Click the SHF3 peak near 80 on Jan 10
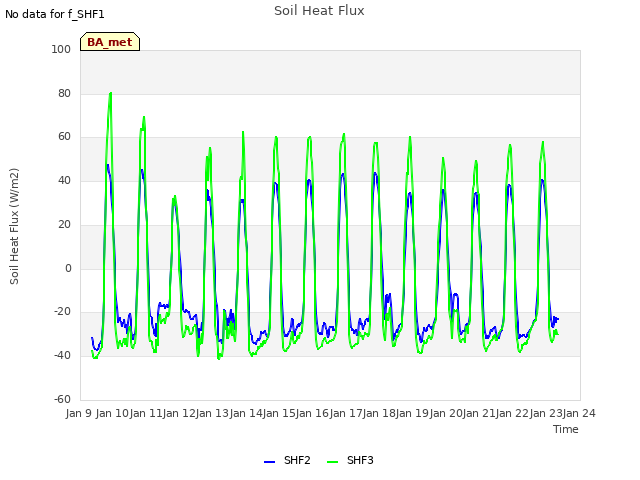Screen dimensions: 640x480 [x=111, y=94]
